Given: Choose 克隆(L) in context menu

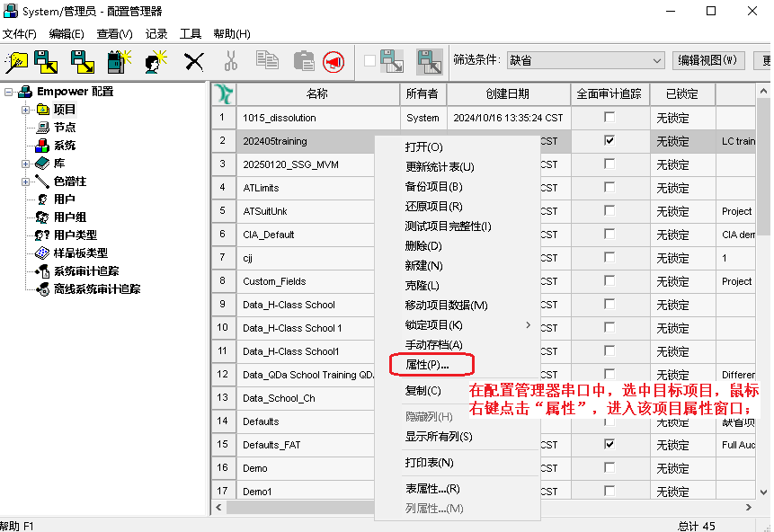Looking at the screenshot, I should click(x=422, y=285).
